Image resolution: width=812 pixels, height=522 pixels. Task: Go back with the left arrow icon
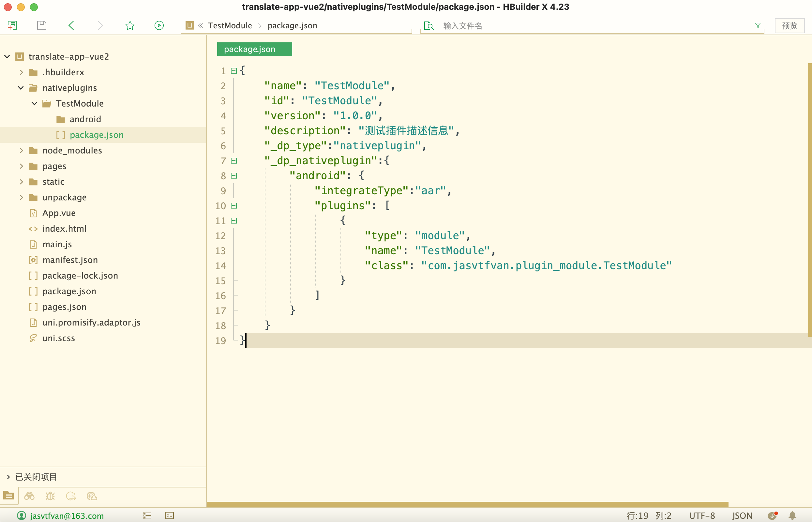pos(71,25)
